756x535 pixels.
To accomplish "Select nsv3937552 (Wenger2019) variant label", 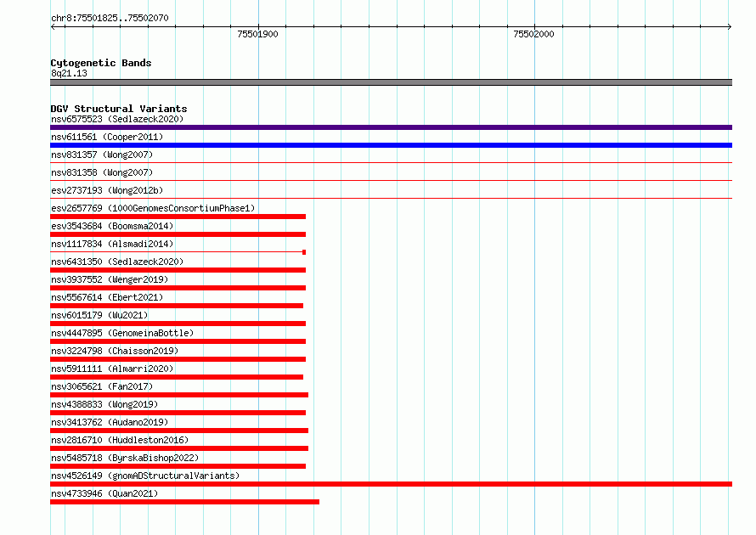I will coord(110,279).
